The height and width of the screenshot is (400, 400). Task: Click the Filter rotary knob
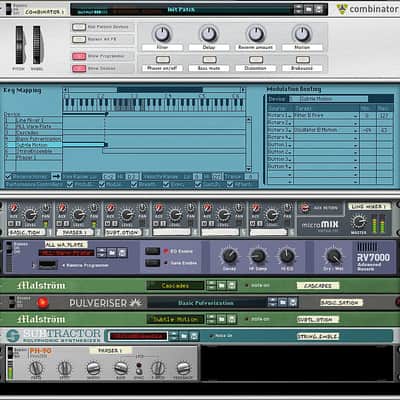(162, 34)
